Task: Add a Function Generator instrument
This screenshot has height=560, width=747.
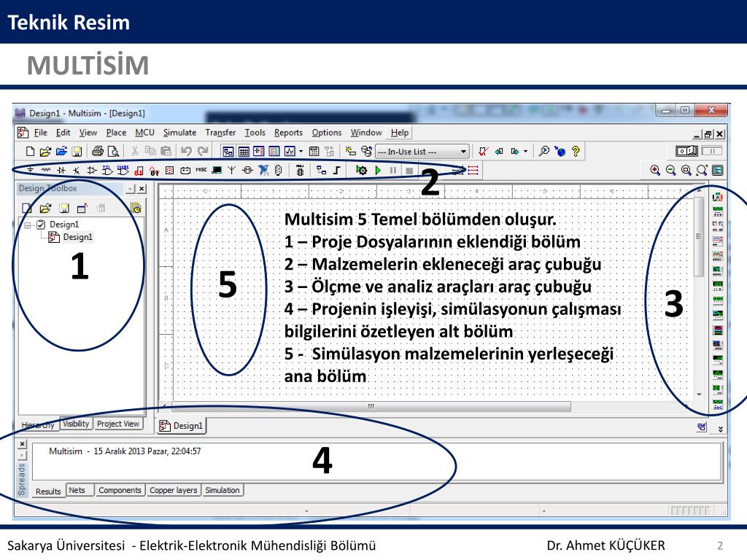Action: [x=718, y=211]
